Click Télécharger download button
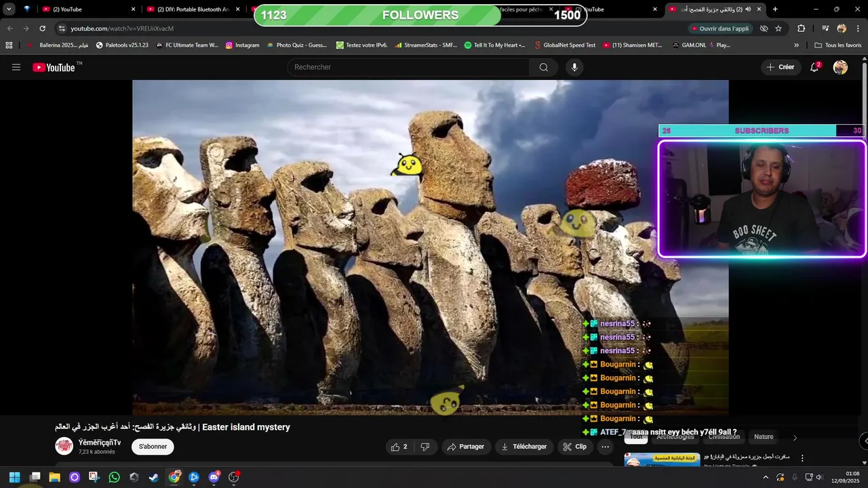868x488 pixels. click(x=524, y=447)
